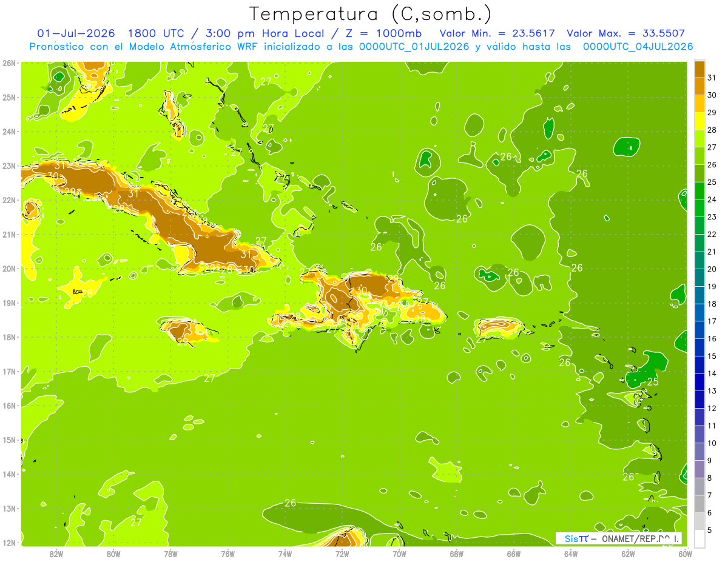This screenshot has height=562, width=728.
Task: Click the 13N latitude axis label
Action: (x=8, y=508)
